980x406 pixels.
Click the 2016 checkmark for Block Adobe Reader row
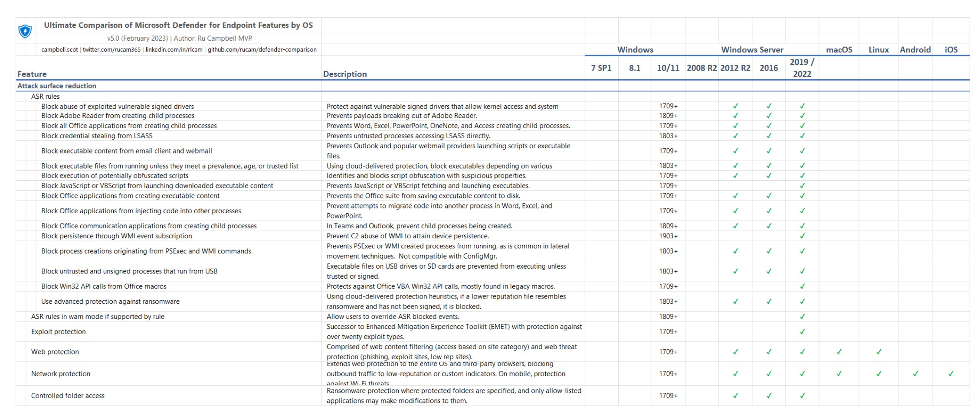click(x=769, y=116)
